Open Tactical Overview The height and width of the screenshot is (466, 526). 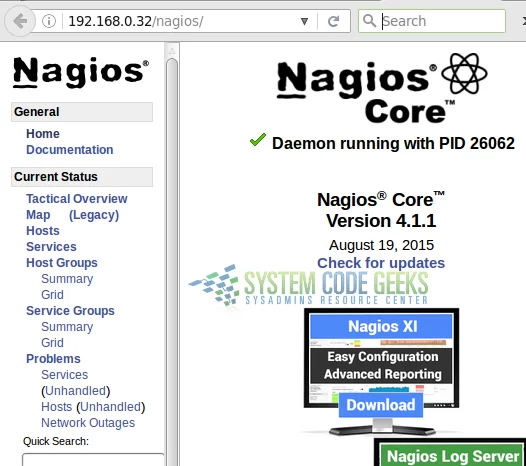coord(77,199)
